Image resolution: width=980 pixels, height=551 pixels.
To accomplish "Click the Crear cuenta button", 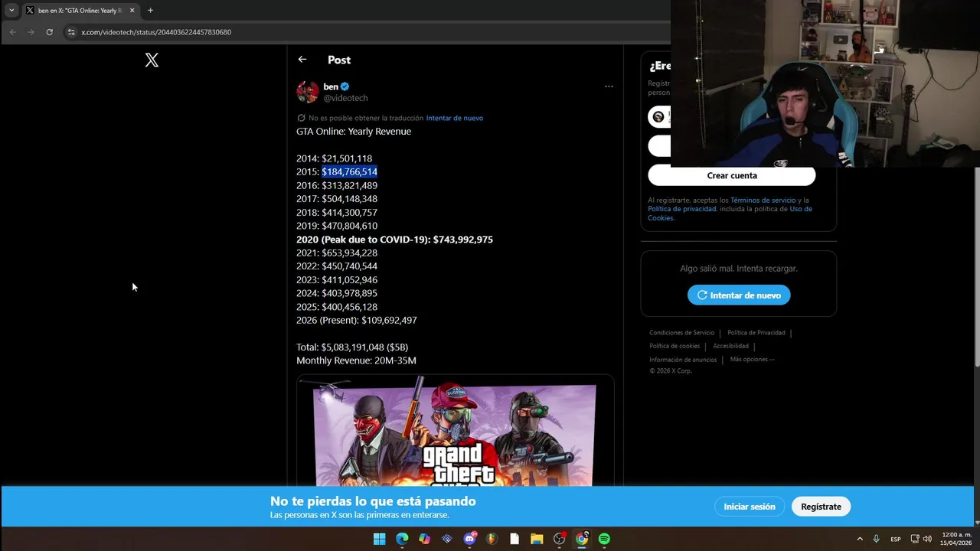I will click(732, 175).
